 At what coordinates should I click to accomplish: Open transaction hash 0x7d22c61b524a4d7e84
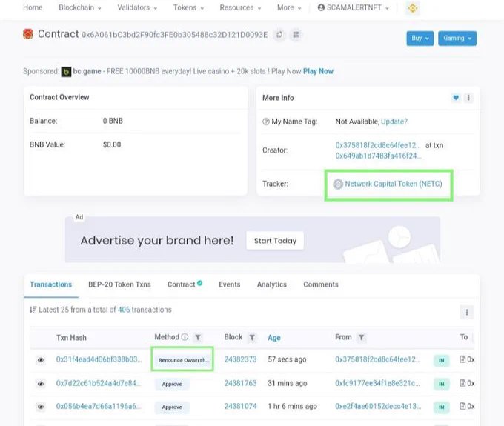[99, 383]
